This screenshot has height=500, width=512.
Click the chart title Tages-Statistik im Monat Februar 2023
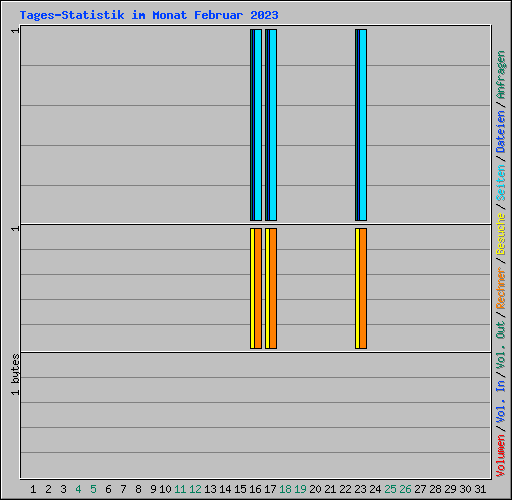point(149,15)
